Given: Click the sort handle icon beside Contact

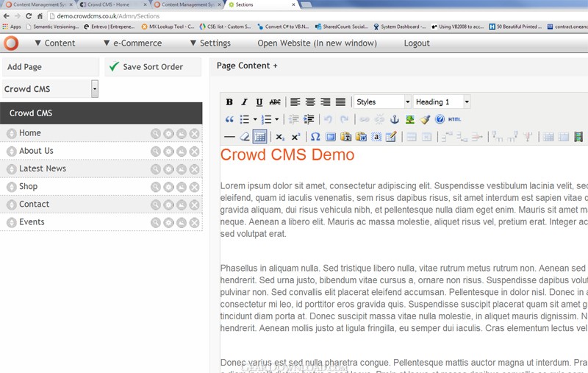Looking at the screenshot, I should pyautogui.click(x=12, y=205).
